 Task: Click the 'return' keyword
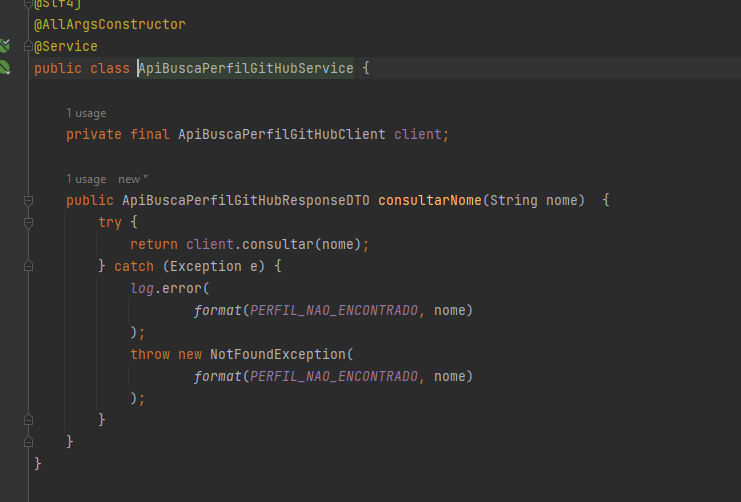(x=154, y=244)
